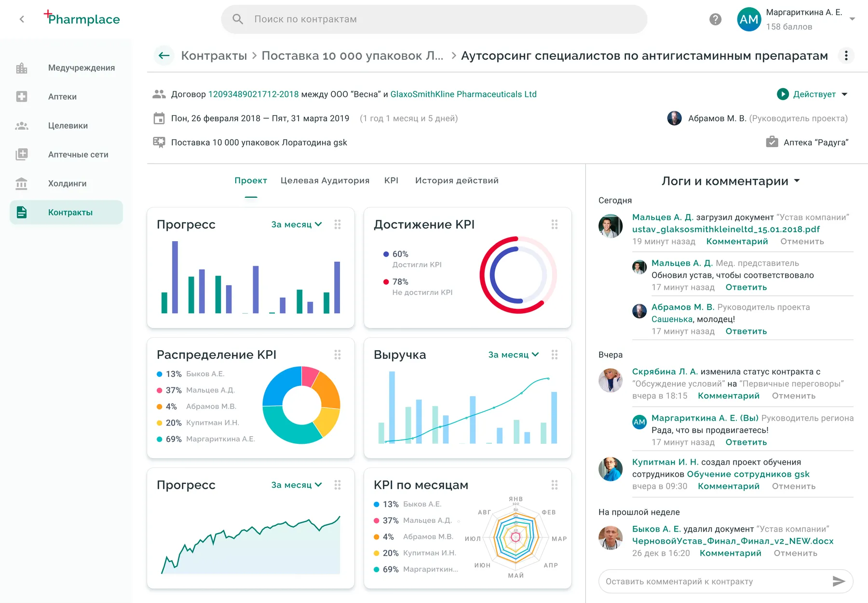Click the briefcase icon beside Аптека Радуга
The height and width of the screenshot is (603, 868).
(772, 142)
